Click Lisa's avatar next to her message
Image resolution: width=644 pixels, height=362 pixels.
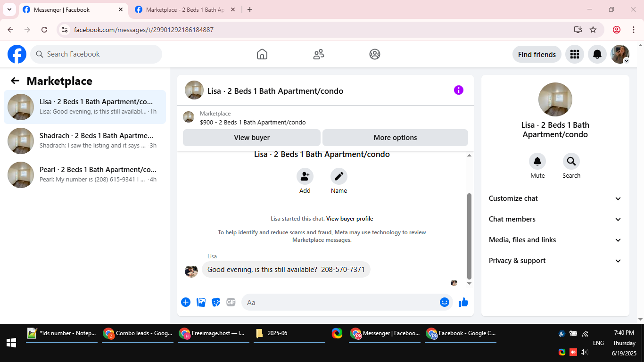point(191,271)
